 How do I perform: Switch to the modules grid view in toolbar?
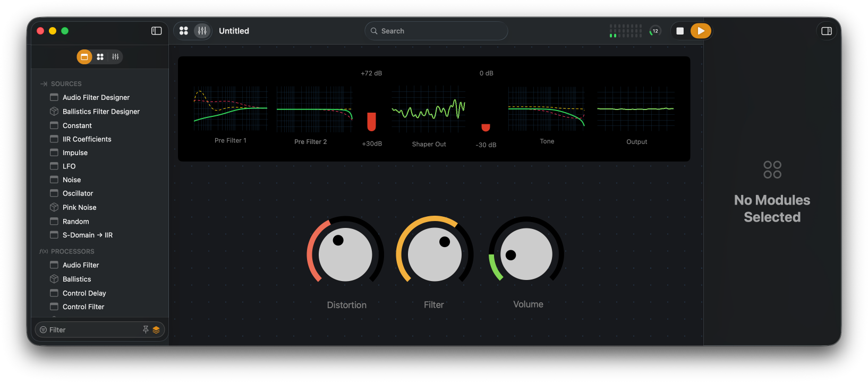click(184, 31)
